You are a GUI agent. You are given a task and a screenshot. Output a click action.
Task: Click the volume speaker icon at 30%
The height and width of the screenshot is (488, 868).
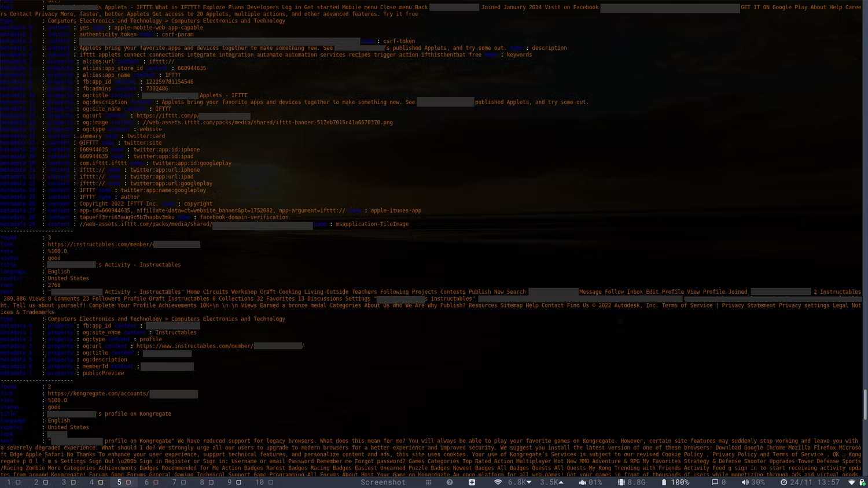tap(745, 482)
